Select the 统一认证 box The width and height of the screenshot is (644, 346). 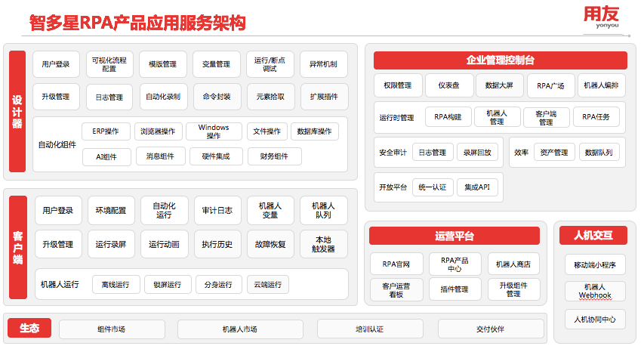433,187
